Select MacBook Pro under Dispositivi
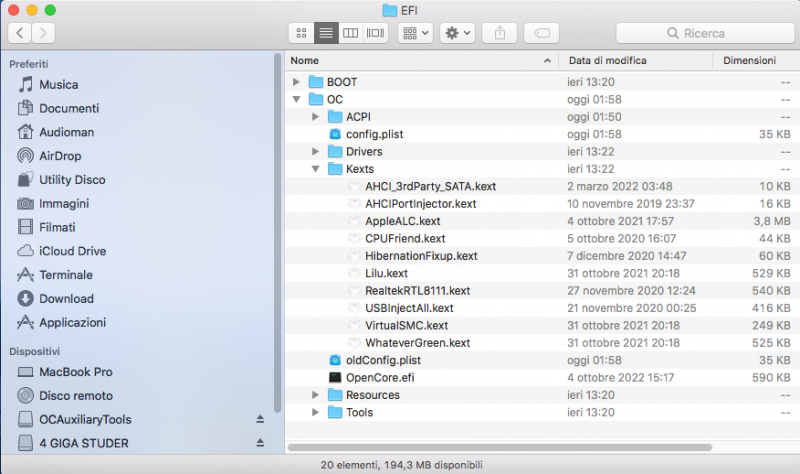The height and width of the screenshot is (474, 800). (65, 372)
